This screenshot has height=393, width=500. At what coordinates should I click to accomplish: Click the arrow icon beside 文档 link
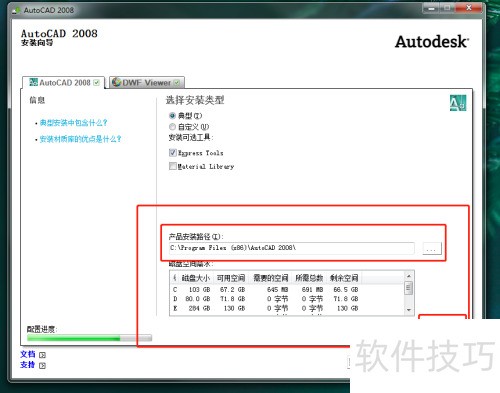tap(42, 355)
